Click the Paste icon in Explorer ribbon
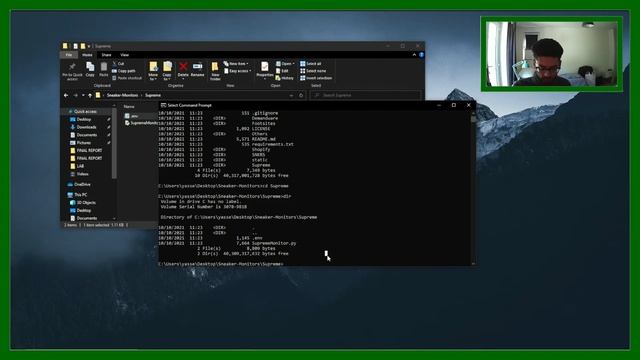 104,69
